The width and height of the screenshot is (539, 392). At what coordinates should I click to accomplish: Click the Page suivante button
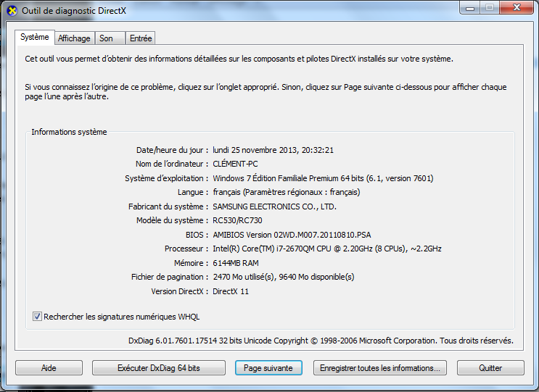(268, 368)
